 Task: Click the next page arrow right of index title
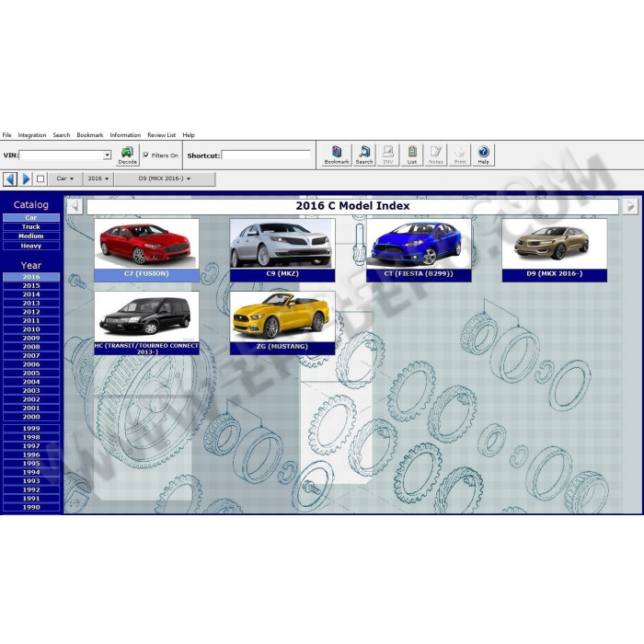630,206
